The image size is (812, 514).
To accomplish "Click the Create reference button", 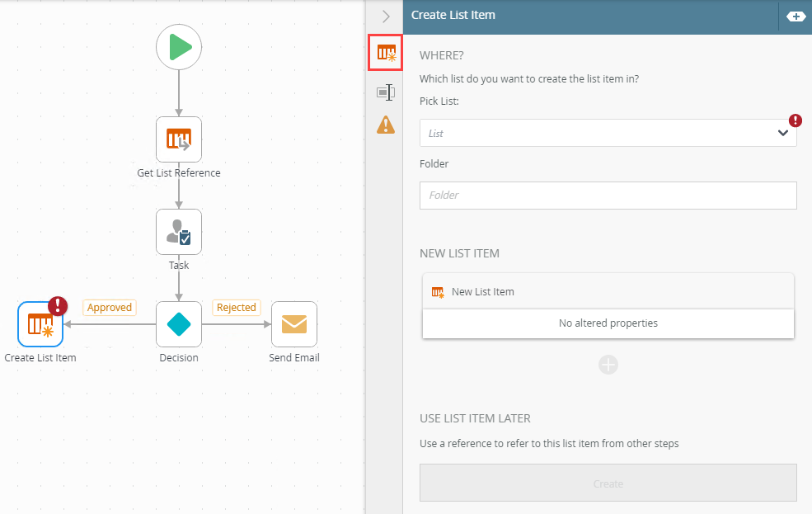I will point(608,483).
